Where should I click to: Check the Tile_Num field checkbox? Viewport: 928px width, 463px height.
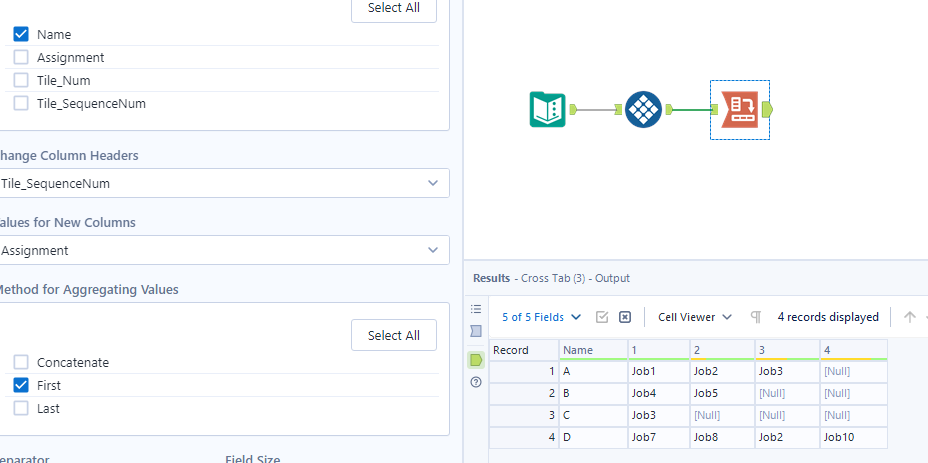21,80
